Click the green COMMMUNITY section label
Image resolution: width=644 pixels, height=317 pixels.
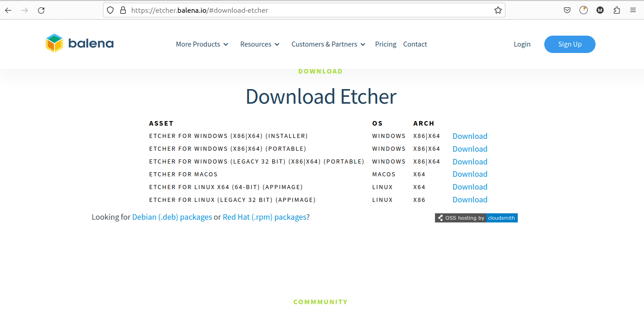[x=320, y=302]
